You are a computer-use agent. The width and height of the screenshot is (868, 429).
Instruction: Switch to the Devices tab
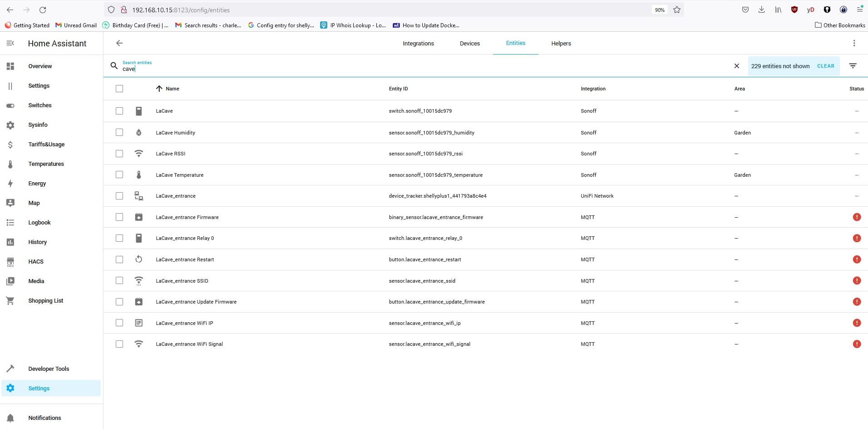click(470, 44)
